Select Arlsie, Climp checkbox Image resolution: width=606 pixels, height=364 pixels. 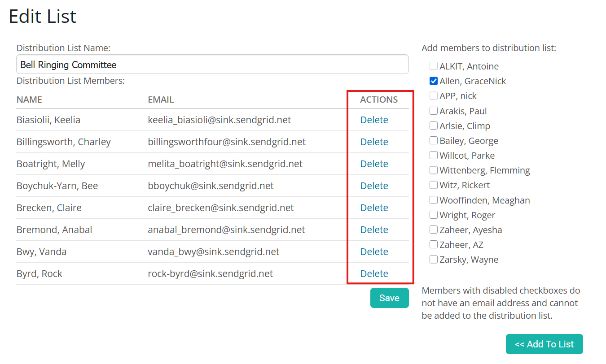434,126
